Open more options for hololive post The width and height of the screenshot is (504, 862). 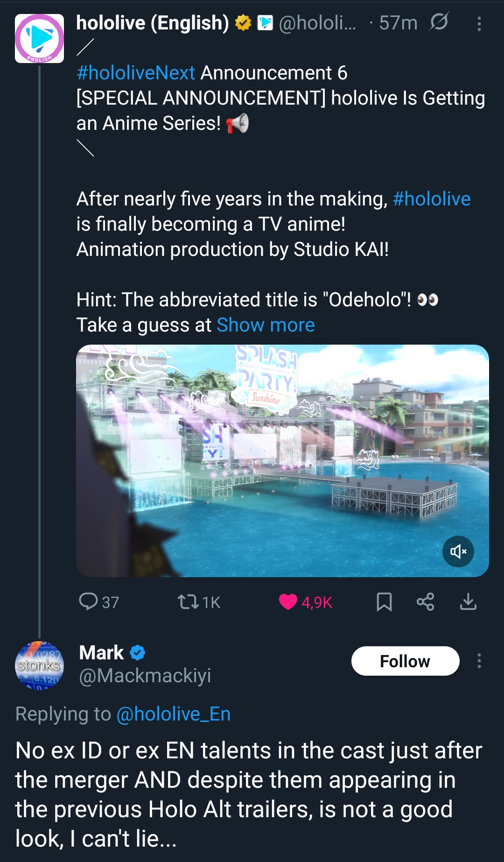click(479, 24)
